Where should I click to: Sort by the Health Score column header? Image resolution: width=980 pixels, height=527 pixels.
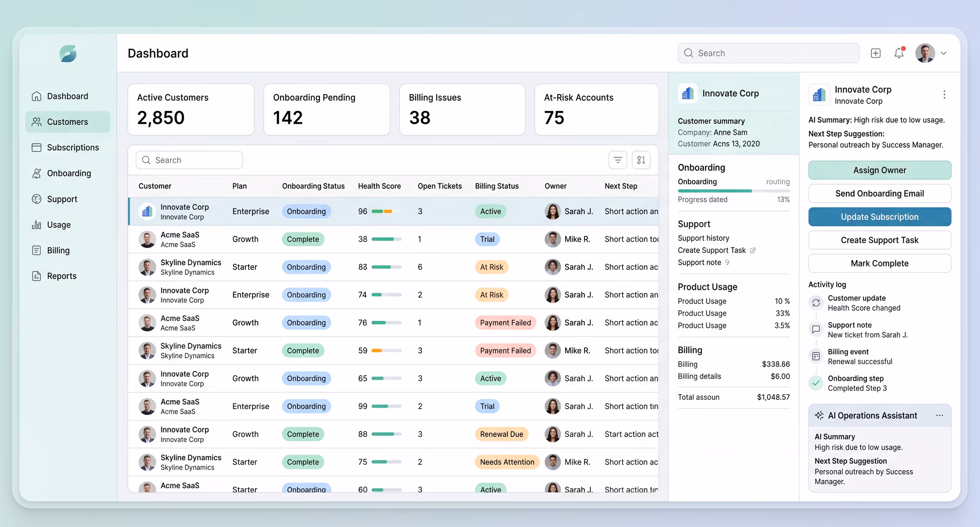click(379, 186)
